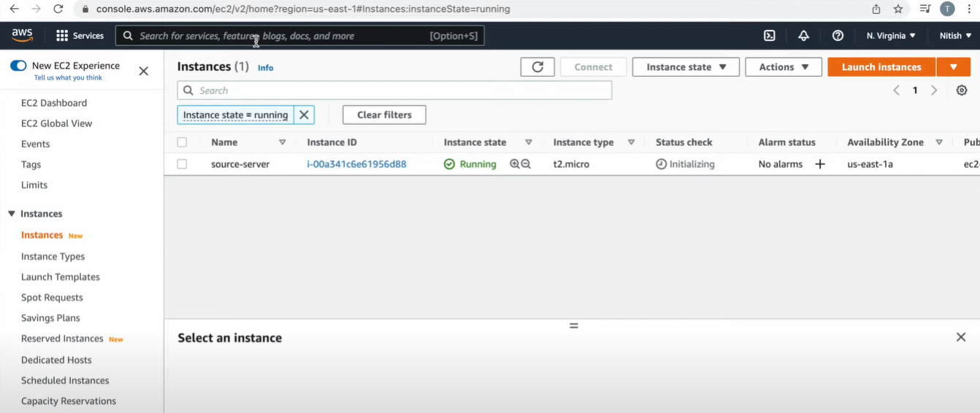Image resolution: width=980 pixels, height=413 pixels.
Task: Open the browser profile avatar
Action: (947, 9)
